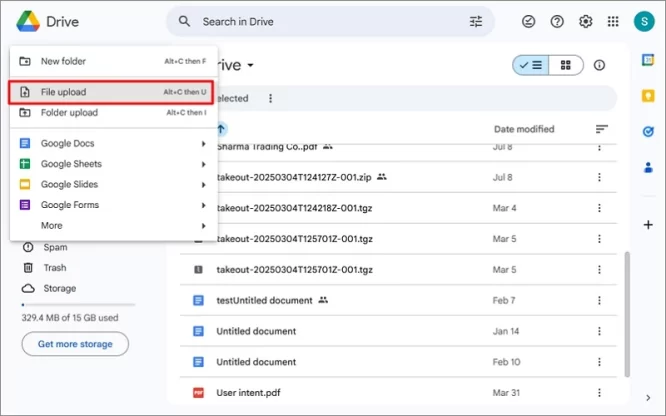Screen dimensions: 666x416
Task: Open Storage in sidebar
Action: tap(59, 289)
